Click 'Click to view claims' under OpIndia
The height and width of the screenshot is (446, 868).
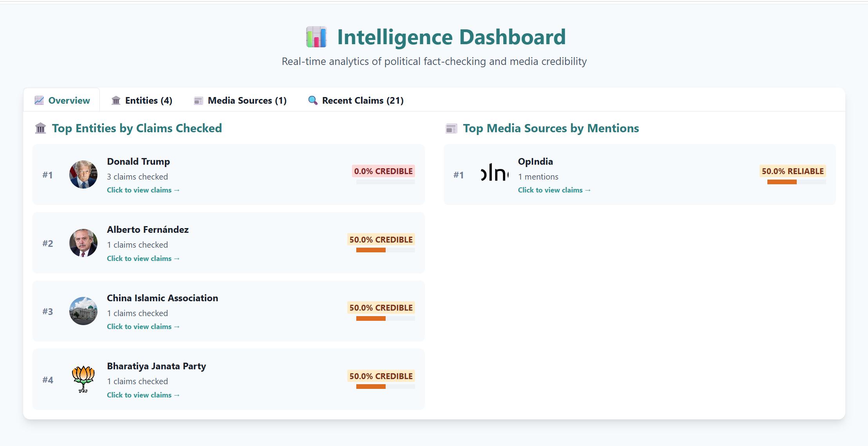pos(554,190)
